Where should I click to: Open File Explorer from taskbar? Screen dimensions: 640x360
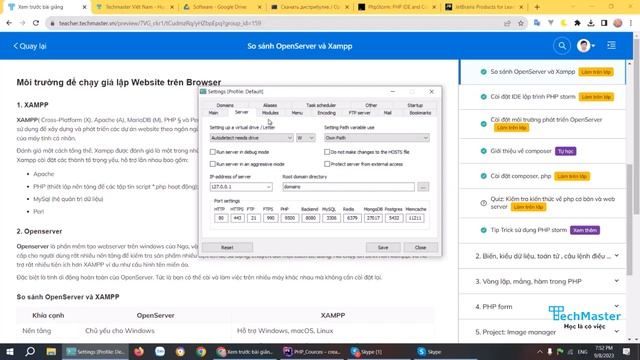[51, 351]
